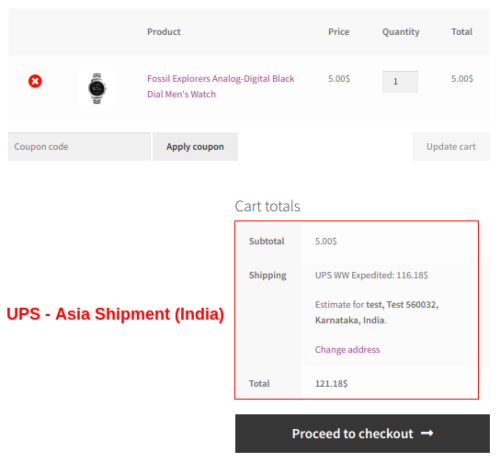Click into the Coupon code field
Viewport: 500px width, 474px height.
[x=79, y=147]
